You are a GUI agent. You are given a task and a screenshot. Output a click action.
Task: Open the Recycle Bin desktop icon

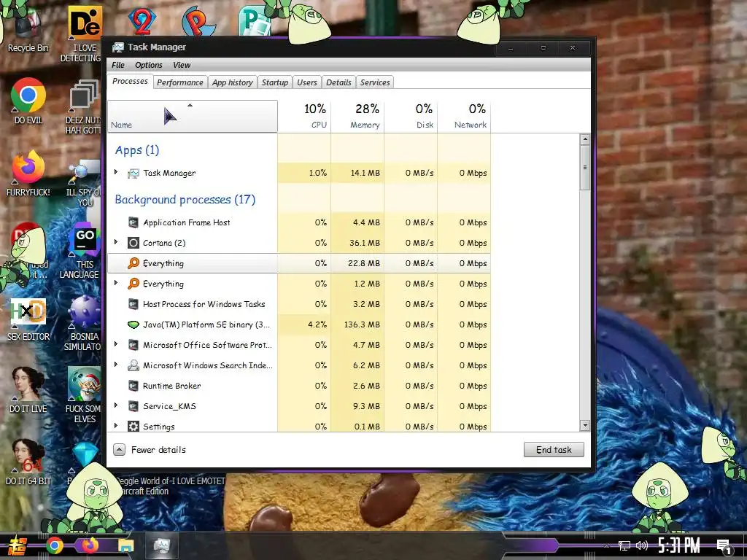[x=28, y=31]
